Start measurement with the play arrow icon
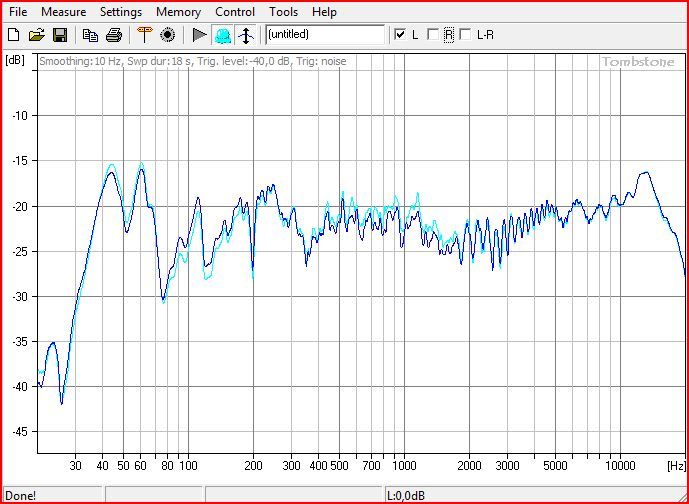Screen dimensions: 689x504 pyautogui.click(x=199, y=35)
